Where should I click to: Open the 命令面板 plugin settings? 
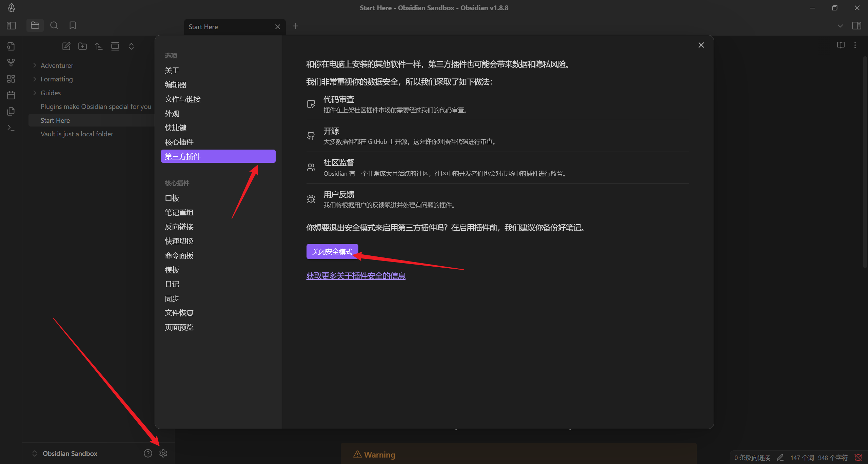(x=218, y=255)
